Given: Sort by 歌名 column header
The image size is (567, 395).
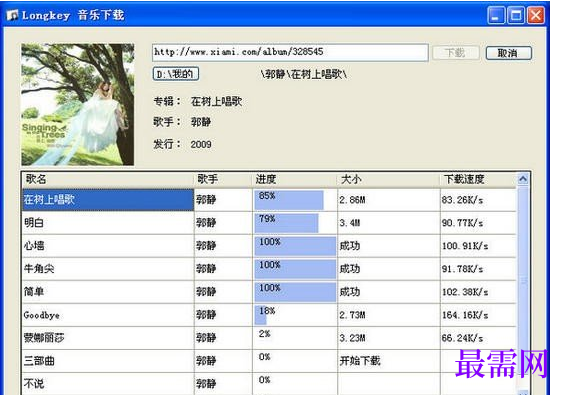Looking at the screenshot, I should point(108,179).
